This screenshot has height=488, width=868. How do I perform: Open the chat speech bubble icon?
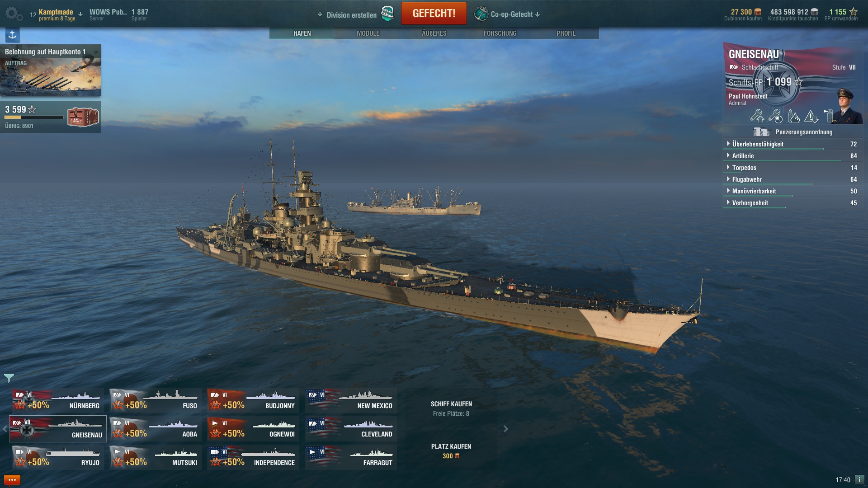click(12, 480)
